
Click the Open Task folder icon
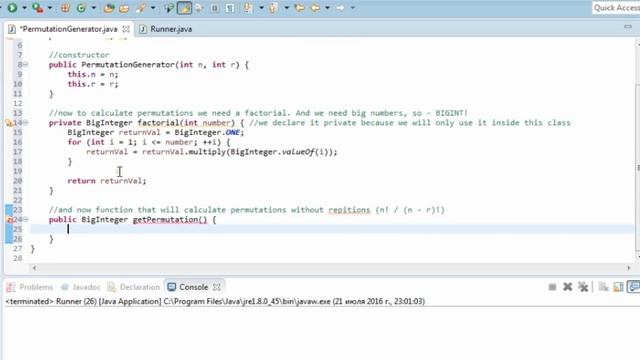tap(124, 8)
